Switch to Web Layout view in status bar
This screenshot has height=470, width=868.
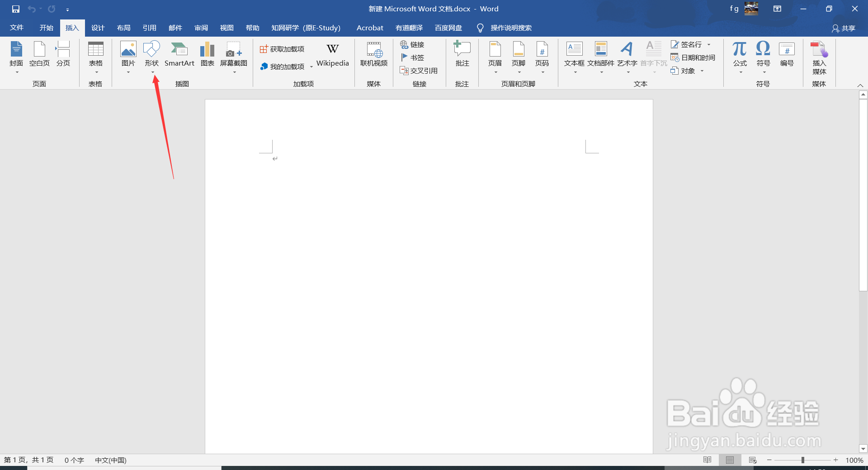point(753,460)
